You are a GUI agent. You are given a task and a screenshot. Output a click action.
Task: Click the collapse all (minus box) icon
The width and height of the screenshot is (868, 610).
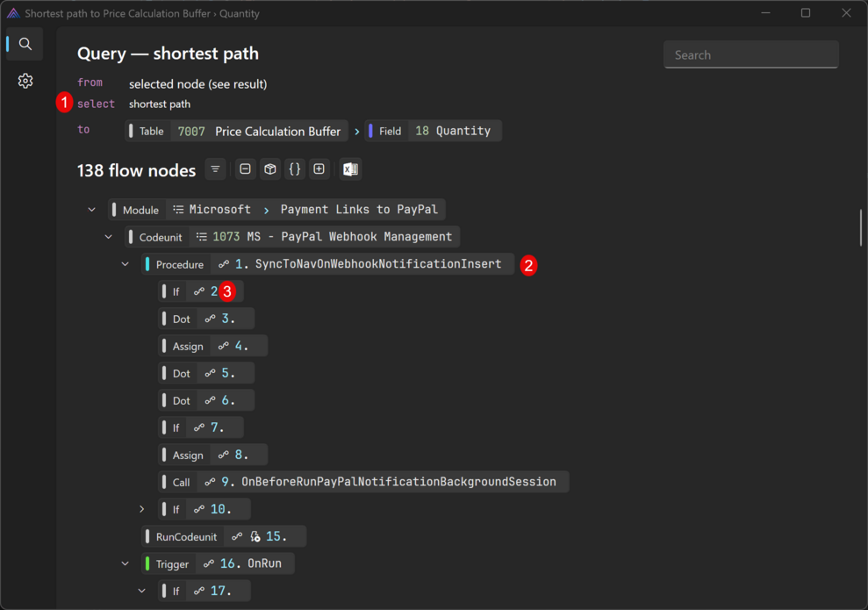[x=246, y=169]
